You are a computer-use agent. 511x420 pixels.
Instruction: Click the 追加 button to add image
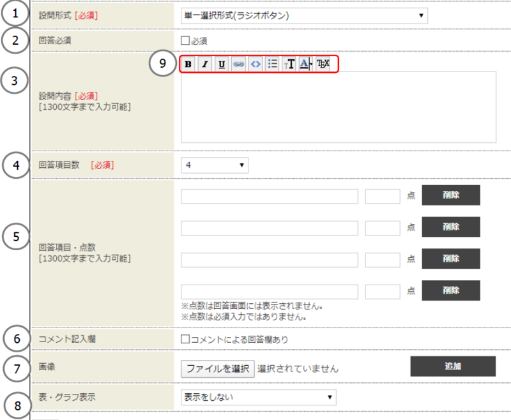click(452, 366)
